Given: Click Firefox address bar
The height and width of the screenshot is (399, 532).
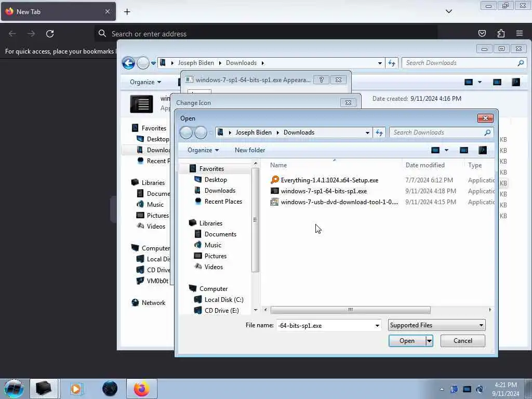Looking at the screenshot, I should pos(265,34).
